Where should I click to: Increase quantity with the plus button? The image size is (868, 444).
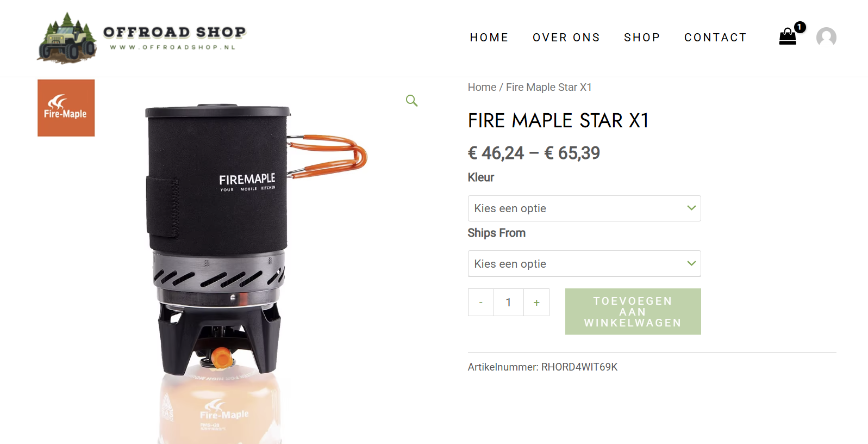[x=536, y=303]
